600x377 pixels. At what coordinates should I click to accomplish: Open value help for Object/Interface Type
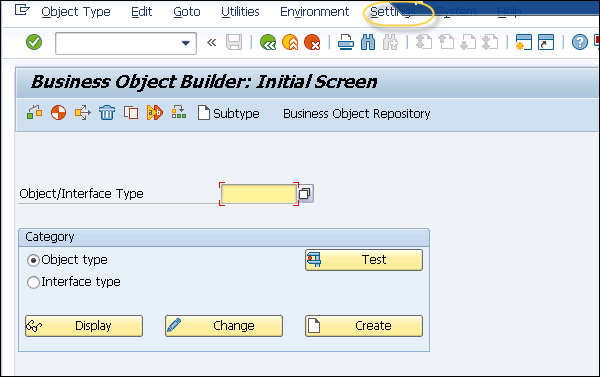pos(305,194)
